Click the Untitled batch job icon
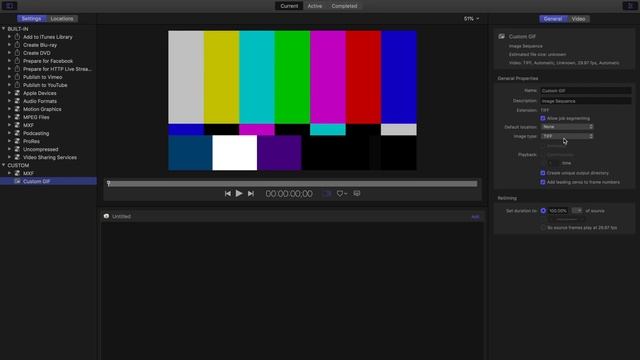This screenshot has width=640, height=360. tap(107, 216)
